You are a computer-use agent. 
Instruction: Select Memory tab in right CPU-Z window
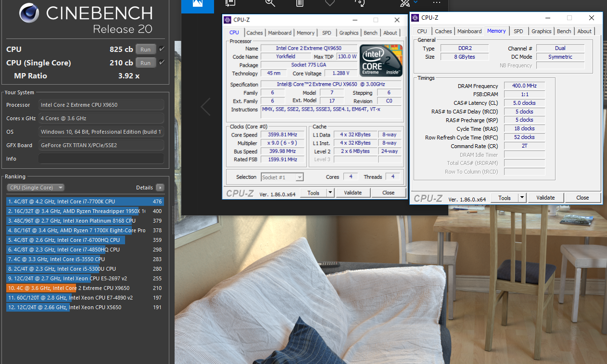[496, 31]
